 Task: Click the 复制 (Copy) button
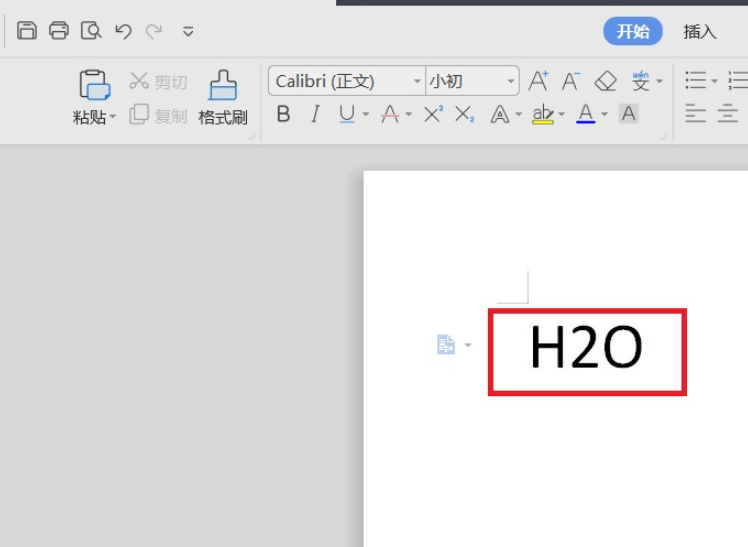(x=158, y=115)
